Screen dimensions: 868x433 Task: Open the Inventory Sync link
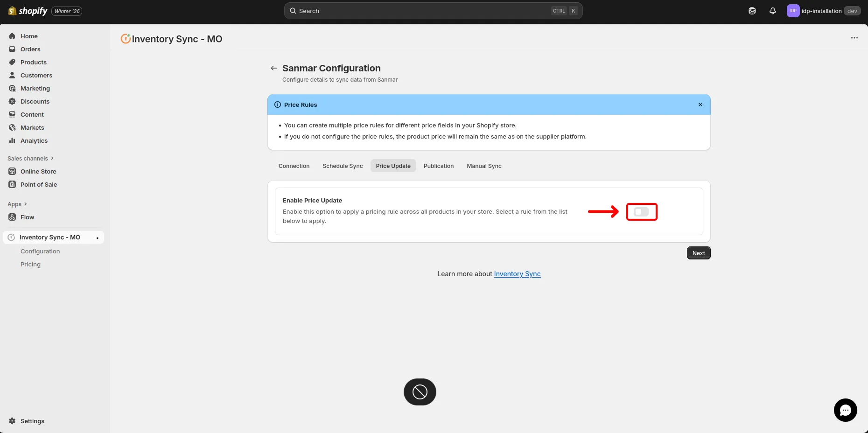click(x=517, y=274)
